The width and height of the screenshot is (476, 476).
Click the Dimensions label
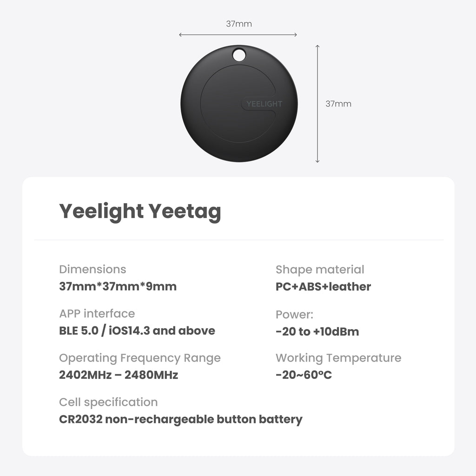[93, 269]
